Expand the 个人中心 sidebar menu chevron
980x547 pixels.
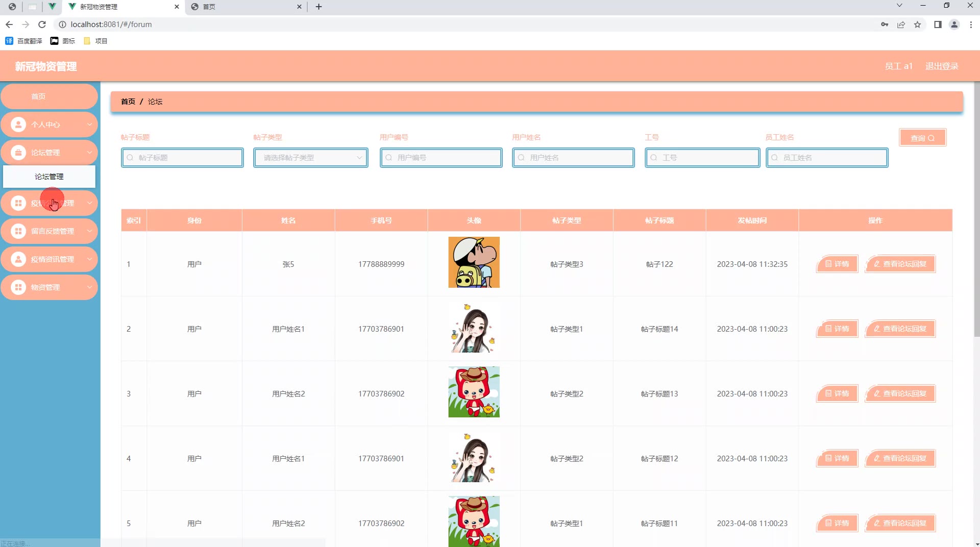pos(89,125)
